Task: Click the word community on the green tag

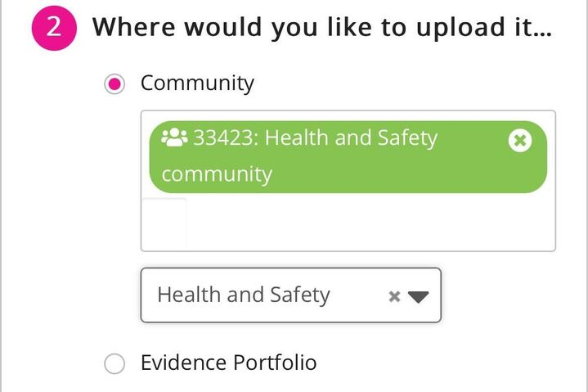Action: pyautogui.click(x=217, y=174)
